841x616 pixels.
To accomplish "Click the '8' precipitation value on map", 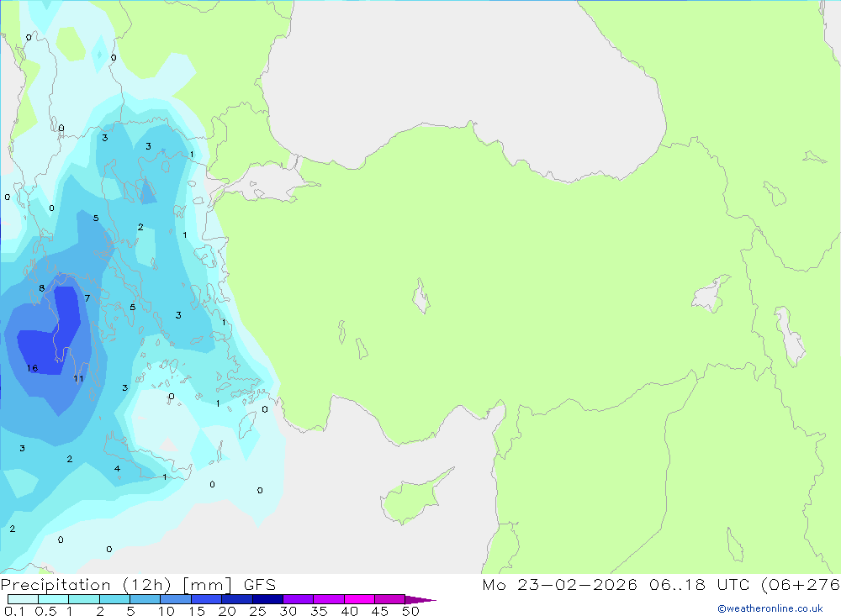I will 42,288.
